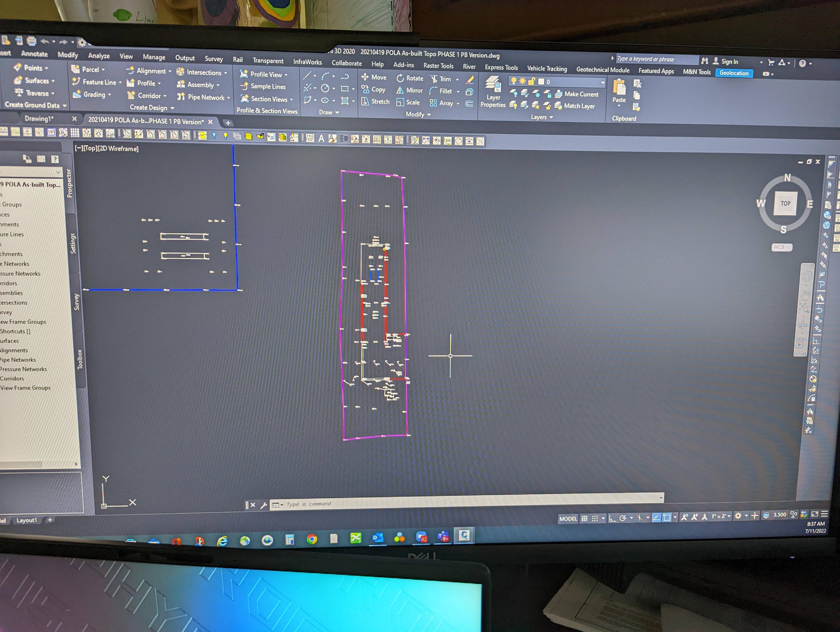Open the Survey ribbon tab
Image resolution: width=840 pixels, height=632 pixels.
(214, 59)
